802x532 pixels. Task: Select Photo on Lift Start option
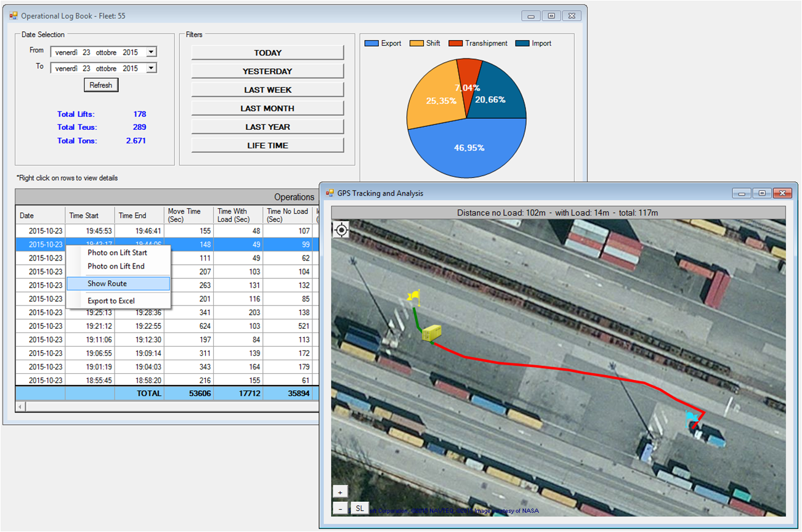coord(118,253)
